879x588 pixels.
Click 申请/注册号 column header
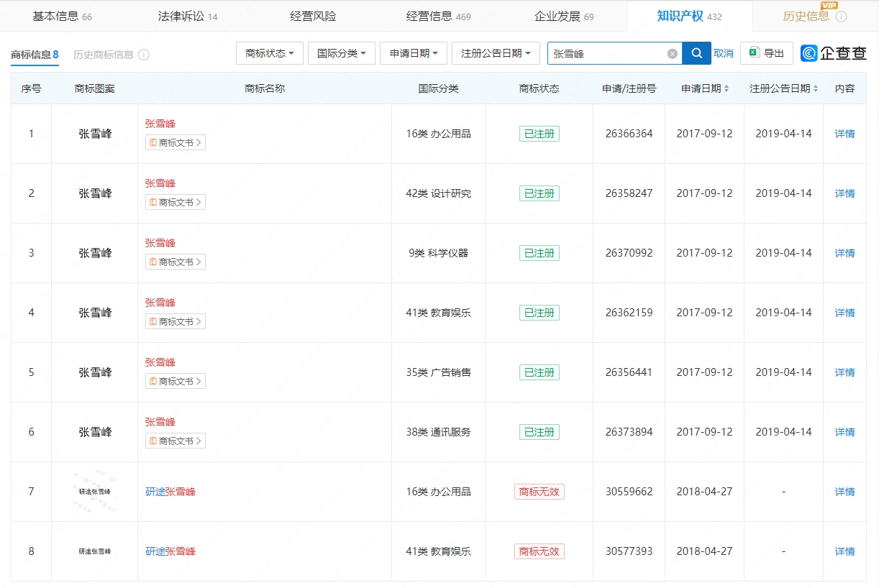pos(629,88)
